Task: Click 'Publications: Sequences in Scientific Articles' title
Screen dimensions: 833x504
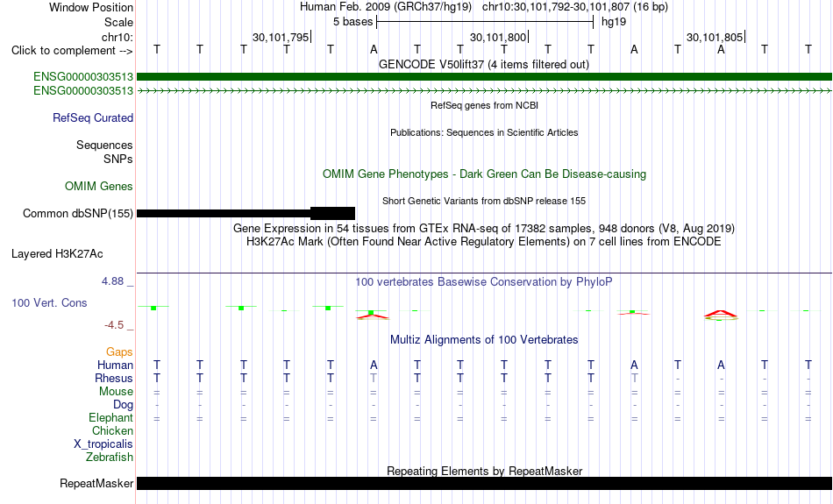Action: click(484, 132)
